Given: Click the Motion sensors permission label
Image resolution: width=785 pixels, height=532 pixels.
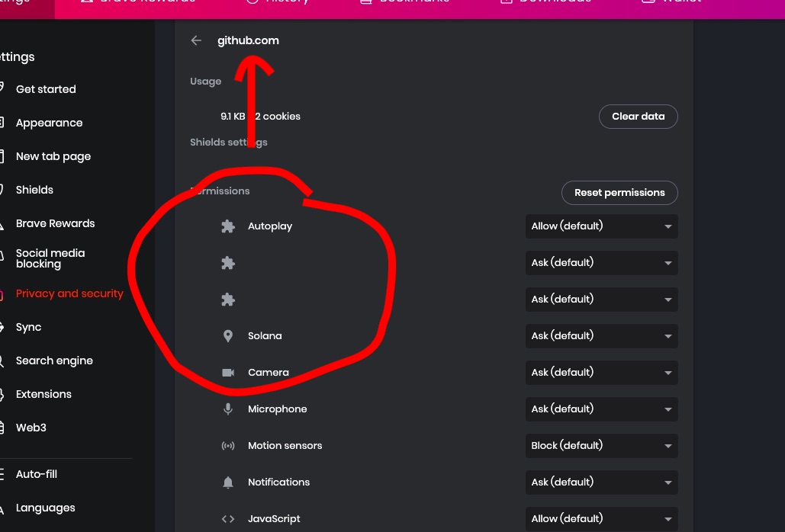Looking at the screenshot, I should (x=285, y=446).
